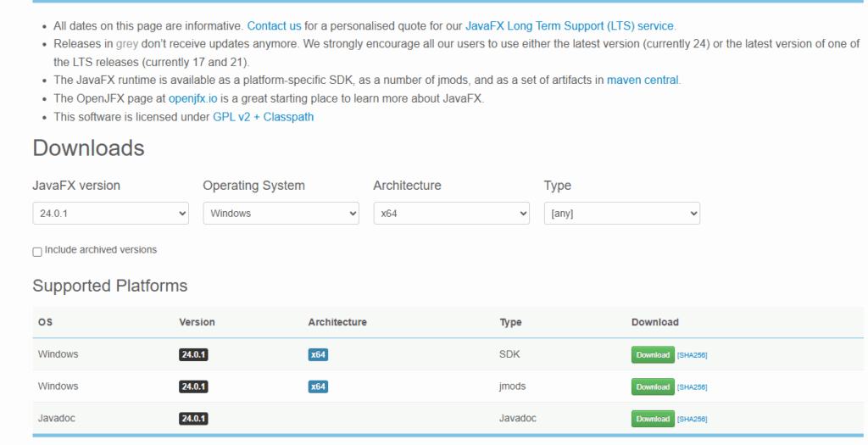Screen dimensions: 868x445
Task: Visit the openjfx.io link
Action: (x=194, y=98)
